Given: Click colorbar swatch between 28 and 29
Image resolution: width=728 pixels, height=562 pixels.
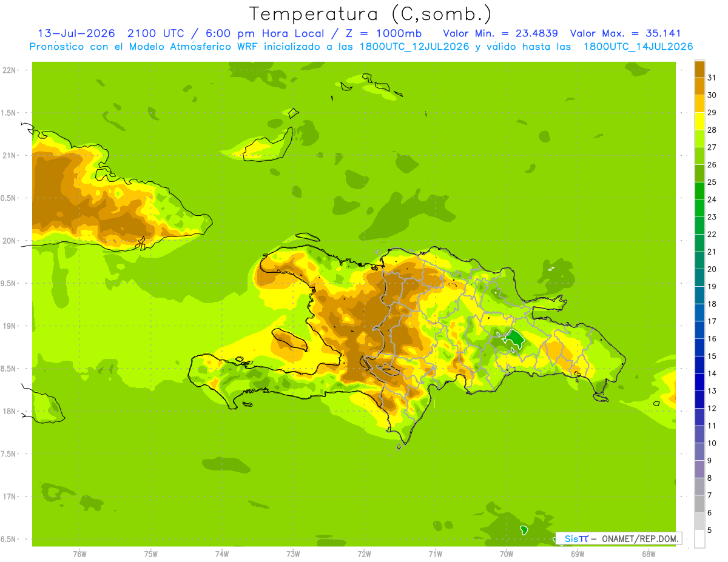Looking at the screenshot, I should pyautogui.click(x=699, y=121).
